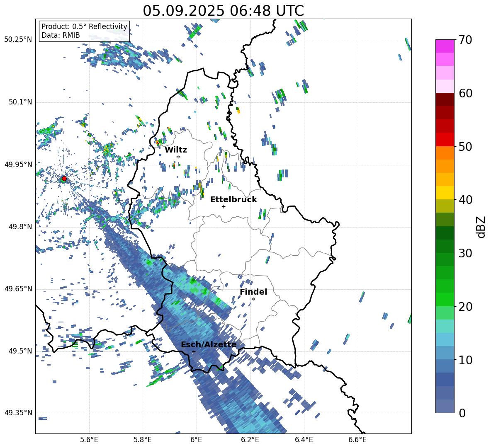Viewport: 491px width, 448px height.
Task: Click the Product: 0.5° Reflectivity text
Action: tap(84, 27)
